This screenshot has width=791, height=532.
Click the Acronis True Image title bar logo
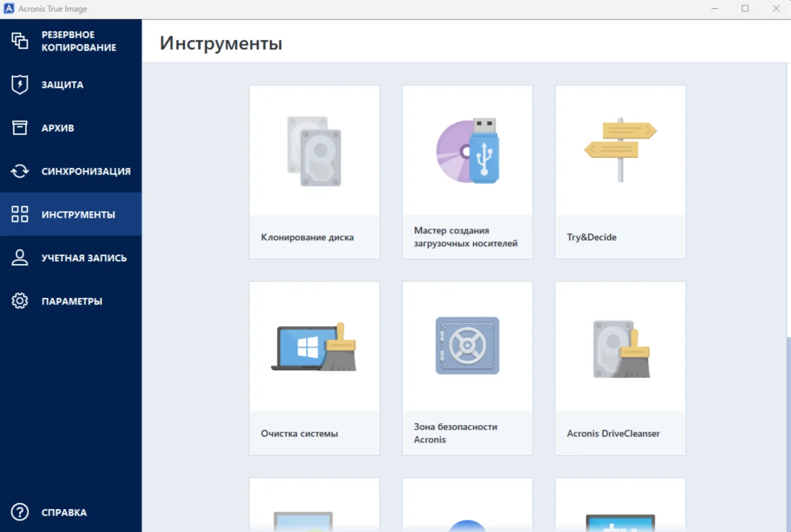point(9,9)
